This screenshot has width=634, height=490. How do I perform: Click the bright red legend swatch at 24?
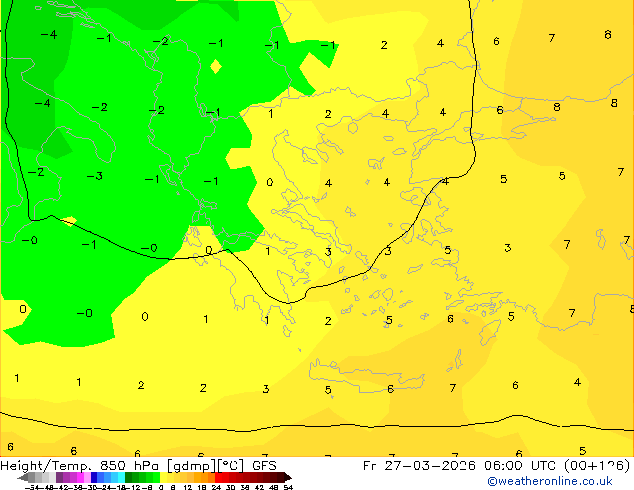coord(218,477)
